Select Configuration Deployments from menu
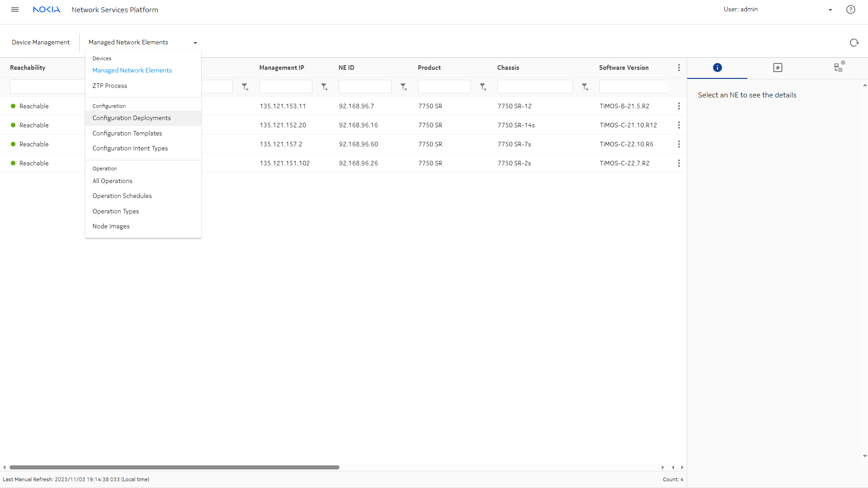 (x=131, y=118)
